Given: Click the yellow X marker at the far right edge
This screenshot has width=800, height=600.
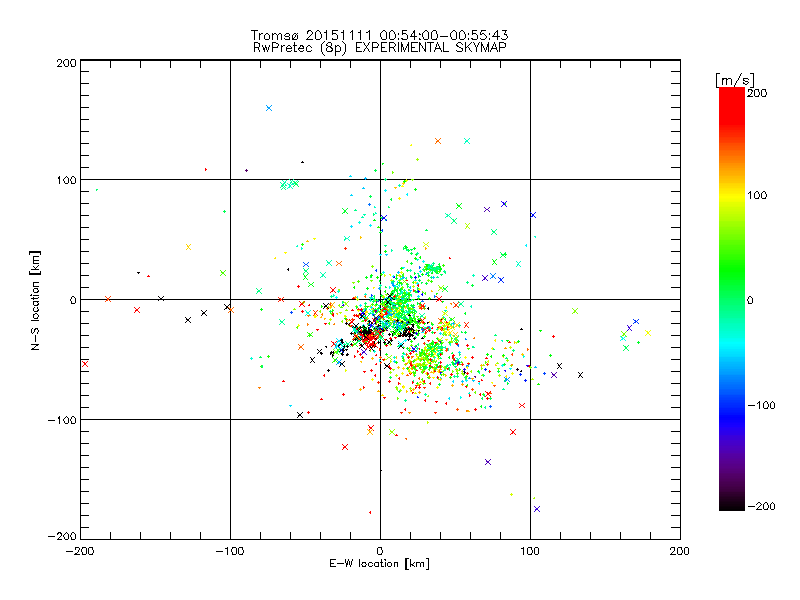Looking at the screenshot, I should point(648,333).
